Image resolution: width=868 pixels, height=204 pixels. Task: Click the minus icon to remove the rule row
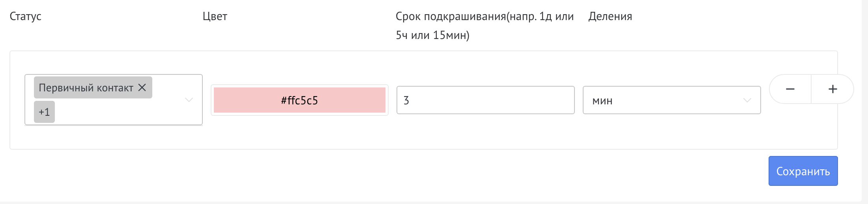click(x=790, y=89)
